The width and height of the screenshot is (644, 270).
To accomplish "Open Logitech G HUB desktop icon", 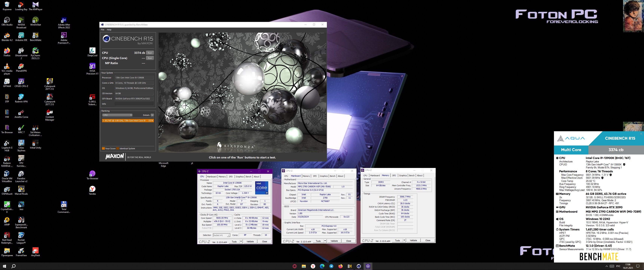I will click(7, 146).
